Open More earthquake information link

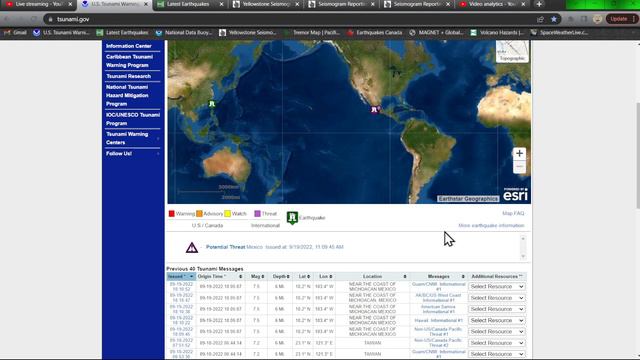click(x=491, y=225)
